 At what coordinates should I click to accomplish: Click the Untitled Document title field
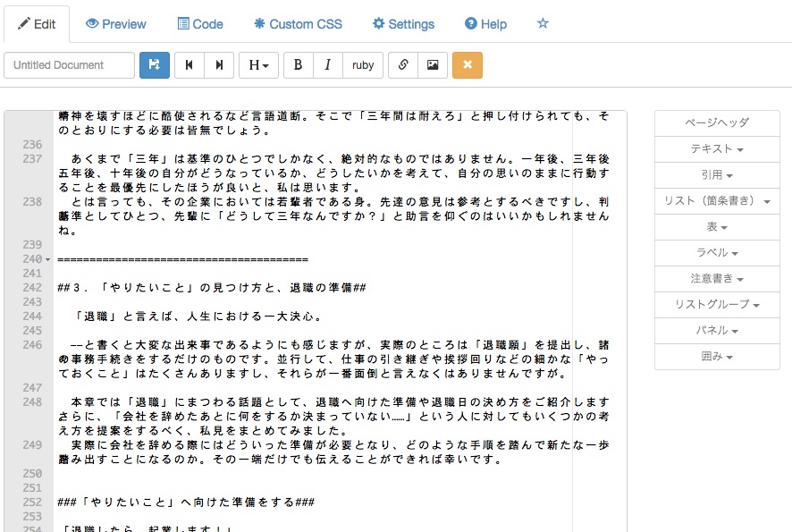click(x=69, y=65)
